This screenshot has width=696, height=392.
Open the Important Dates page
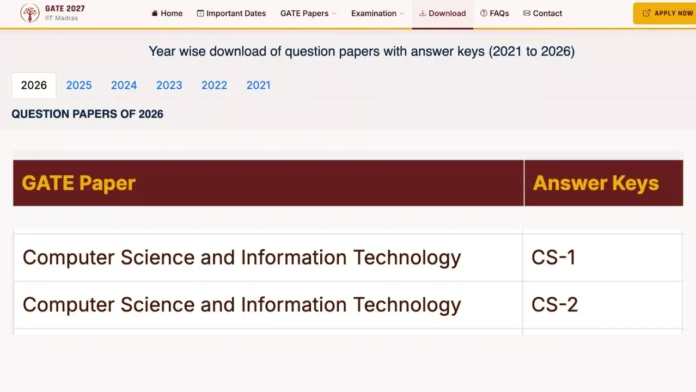[231, 13]
